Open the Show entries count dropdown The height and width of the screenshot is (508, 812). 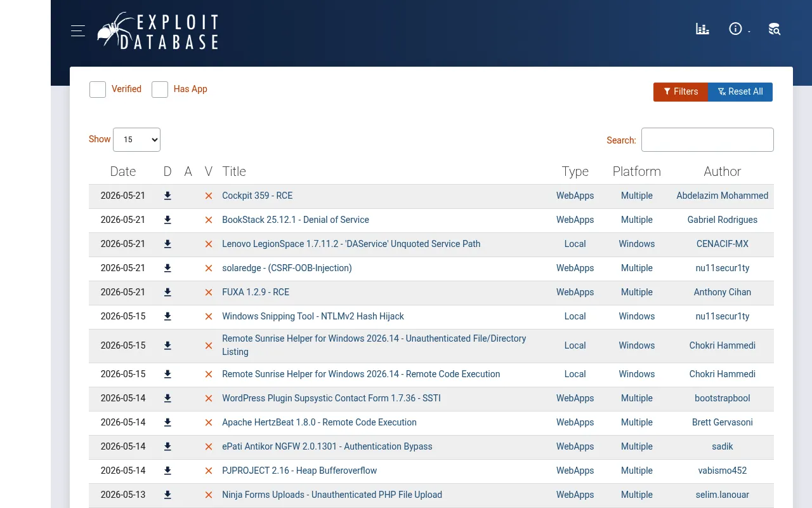point(136,140)
